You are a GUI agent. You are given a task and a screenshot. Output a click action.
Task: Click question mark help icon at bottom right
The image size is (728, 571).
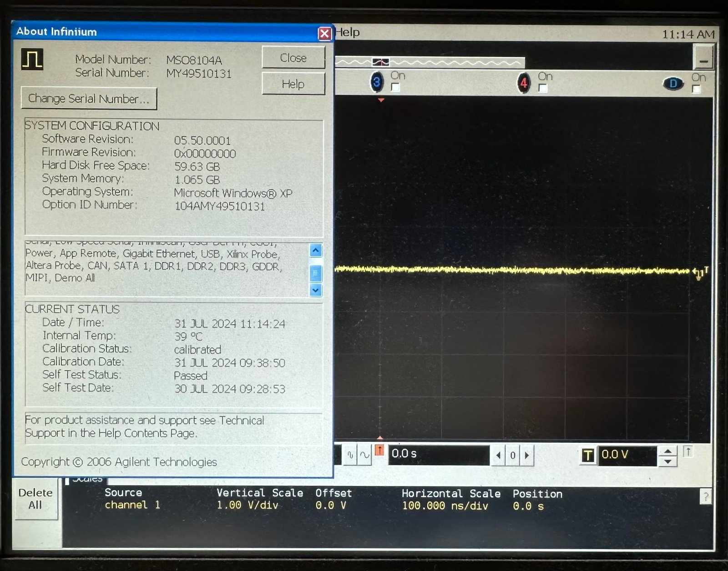(706, 496)
